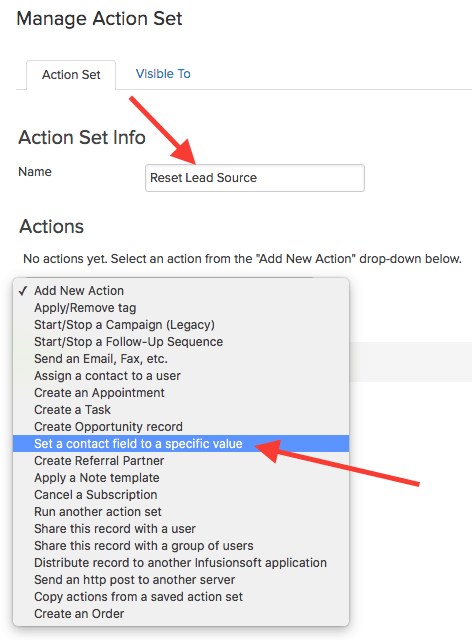Select "Run another action set"
The image size is (472, 640).
(x=181, y=512)
